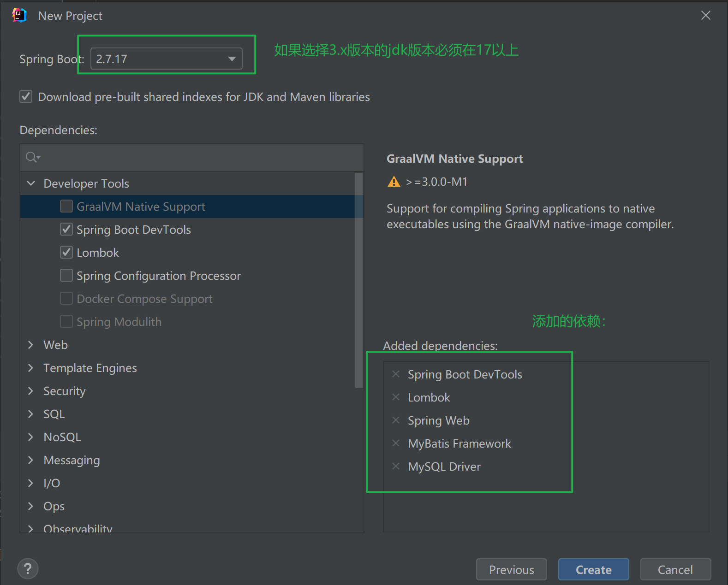Select MyBatis Framework in added dependencies
This screenshot has height=585, width=728.
459,443
